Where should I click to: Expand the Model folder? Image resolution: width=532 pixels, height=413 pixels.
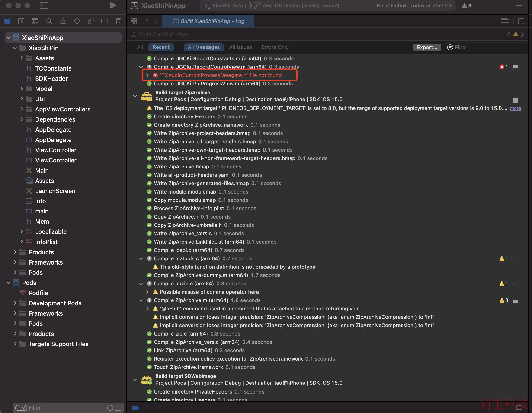(x=22, y=88)
